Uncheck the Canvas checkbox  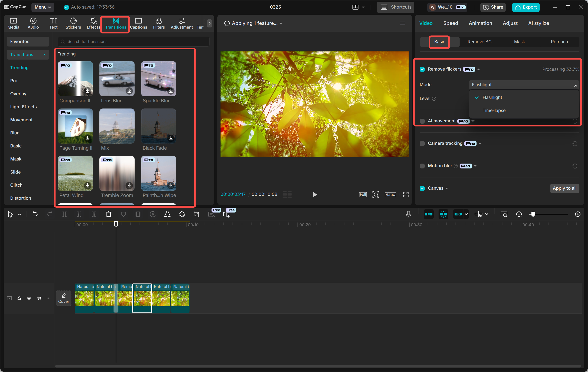pyautogui.click(x=422, y=188)
